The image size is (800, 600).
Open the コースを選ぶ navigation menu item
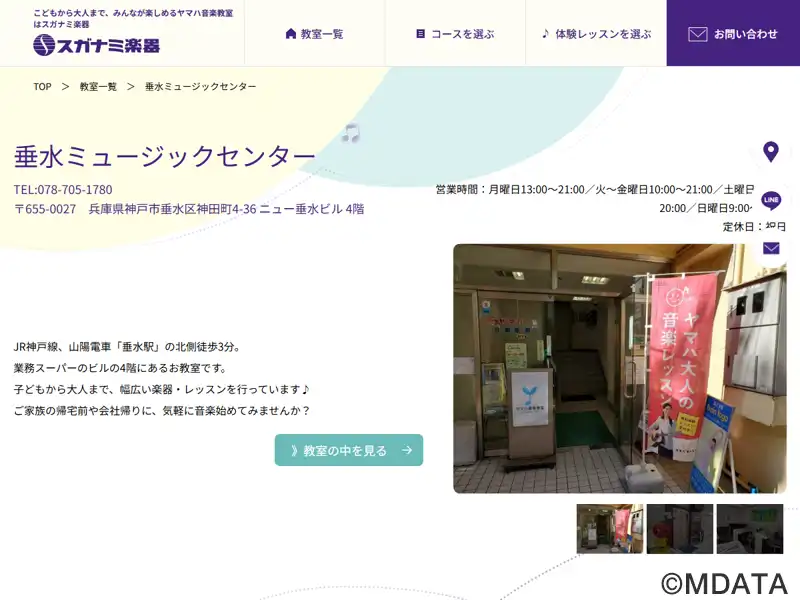coord(455,34)
